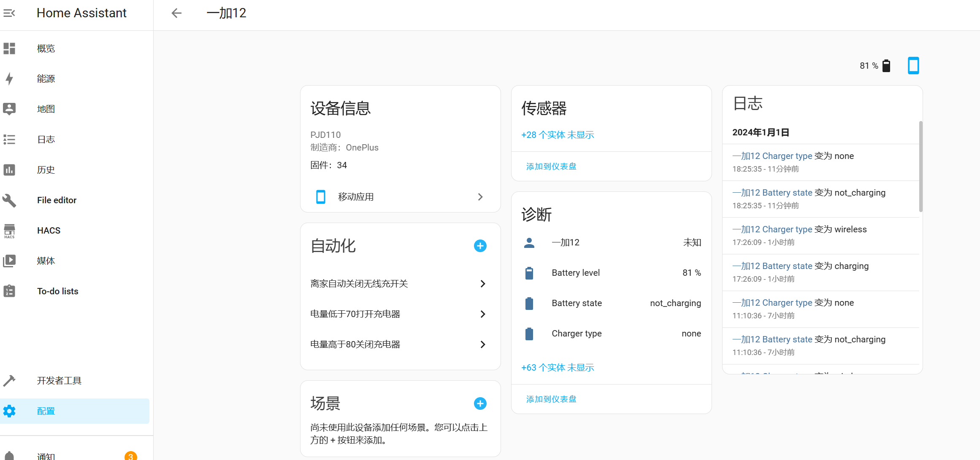Open the 一加12 未知 tracker row
This screenshot has width=980, height=460.
click(x=611, y=242)
